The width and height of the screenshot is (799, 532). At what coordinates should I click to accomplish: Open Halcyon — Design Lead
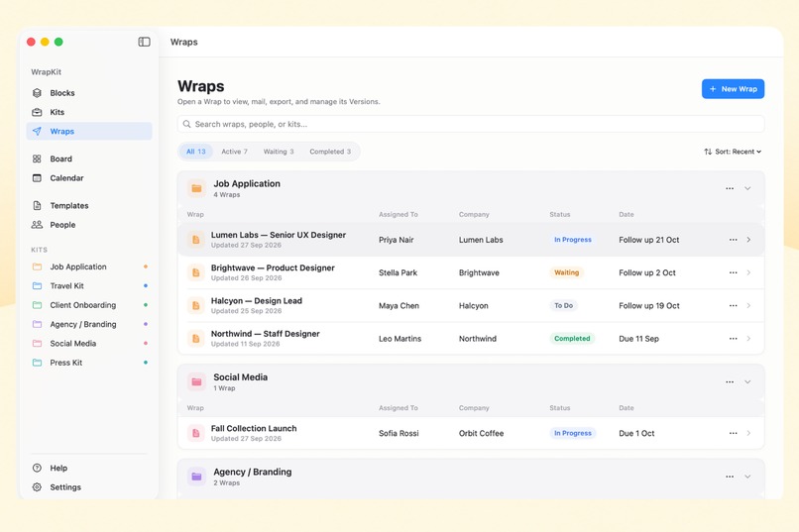[257, 301]
